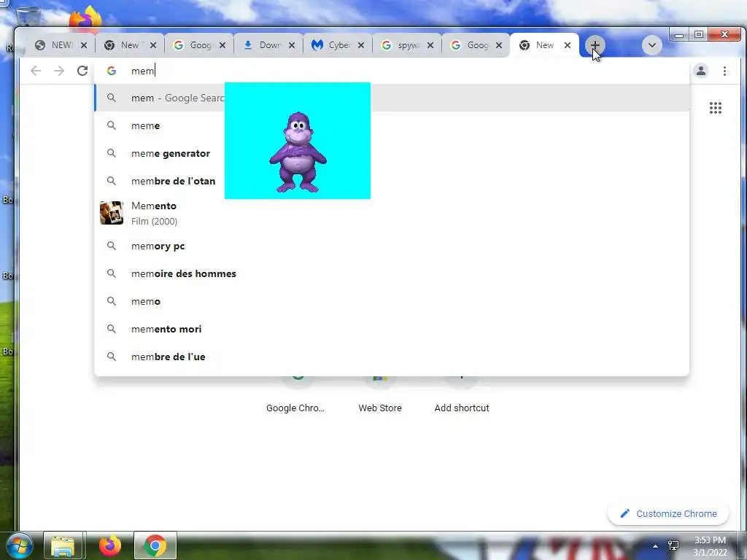Click the new tab plus button
The image size is (747, 560).
click(x=595, y=45)
